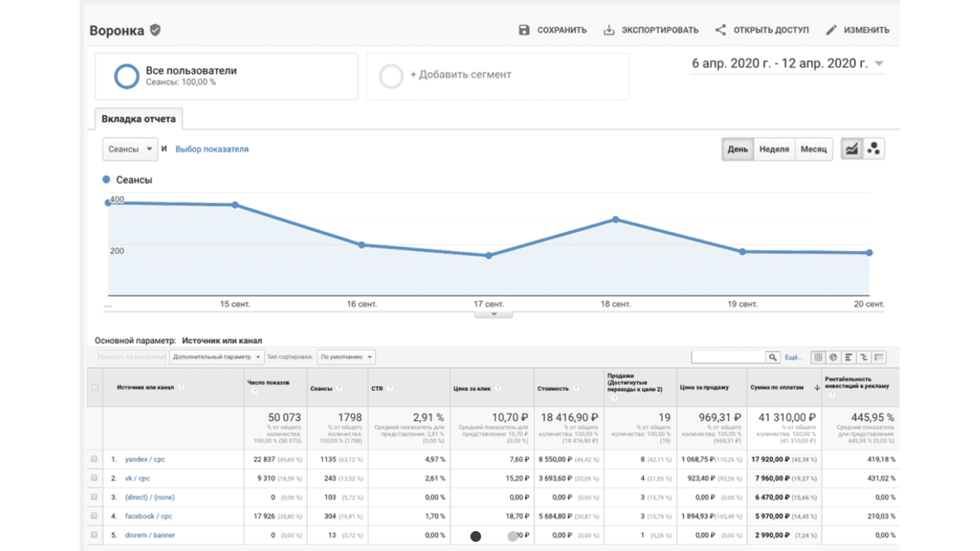980x551 pixels.
Task: Click the search magnifier in table filter
Action: pyautogui.click(x=773, y=357)
